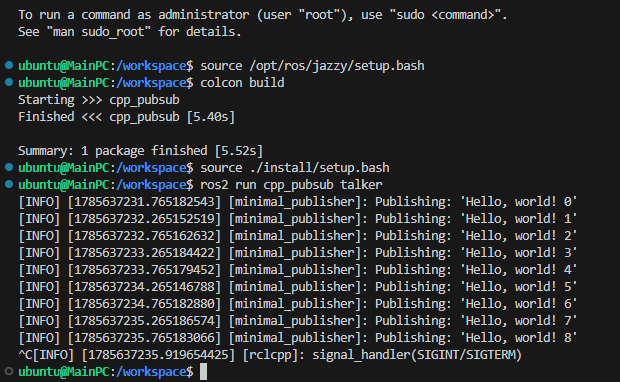Click the log line 'Hello, world! 7'
Viewport: 620px width, 382px height.
coord(297,321)
